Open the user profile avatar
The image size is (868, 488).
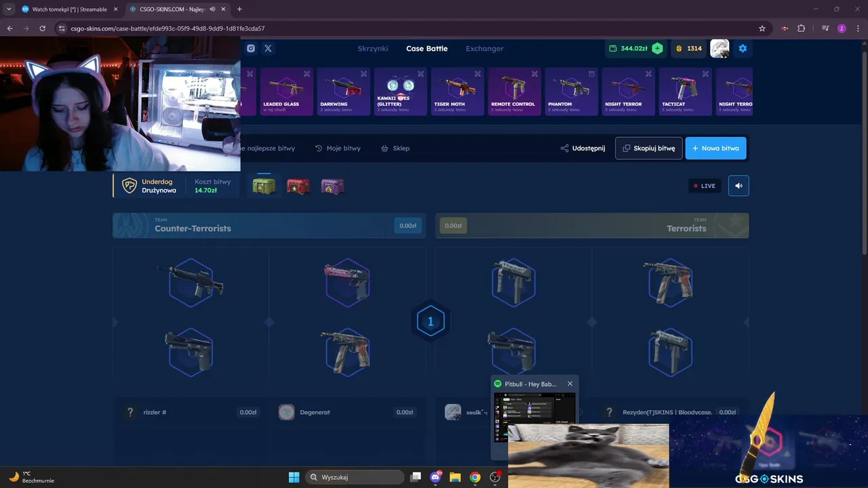[x=719, y=48]
